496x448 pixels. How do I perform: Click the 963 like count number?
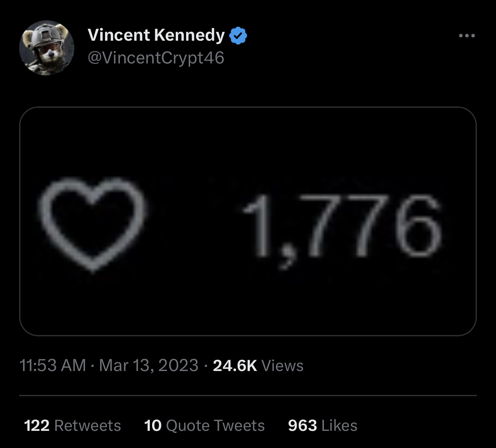pyautogui.click(x=302, y=426)
